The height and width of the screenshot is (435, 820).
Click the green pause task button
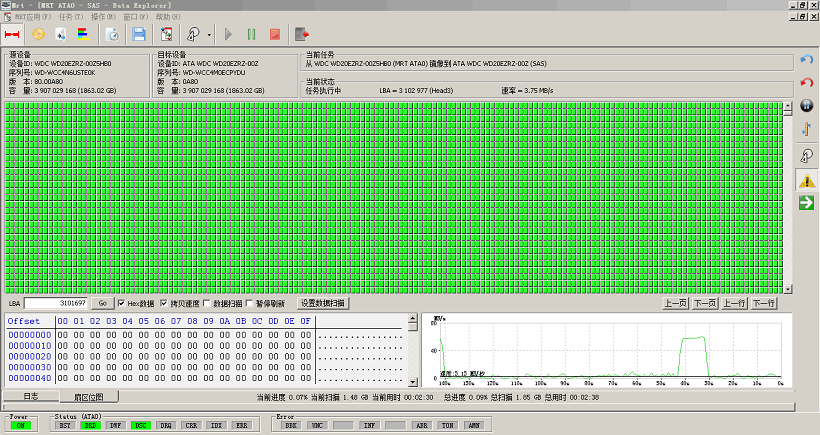pos(252,35)
